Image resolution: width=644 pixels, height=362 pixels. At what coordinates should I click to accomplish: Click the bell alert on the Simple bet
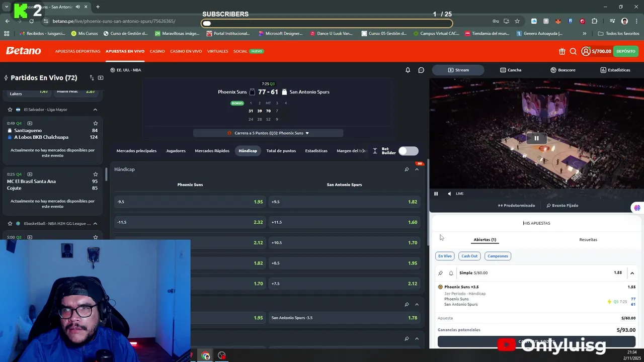tap(451, 273)
